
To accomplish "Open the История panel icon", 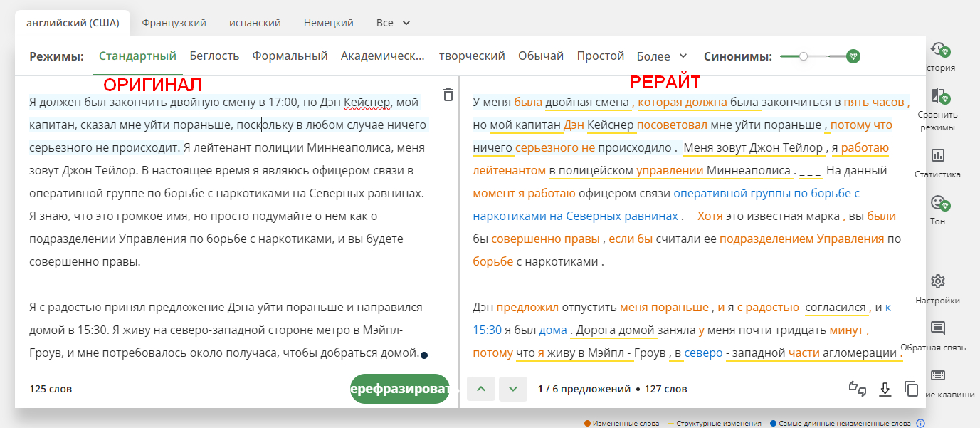I will point(941,51).
